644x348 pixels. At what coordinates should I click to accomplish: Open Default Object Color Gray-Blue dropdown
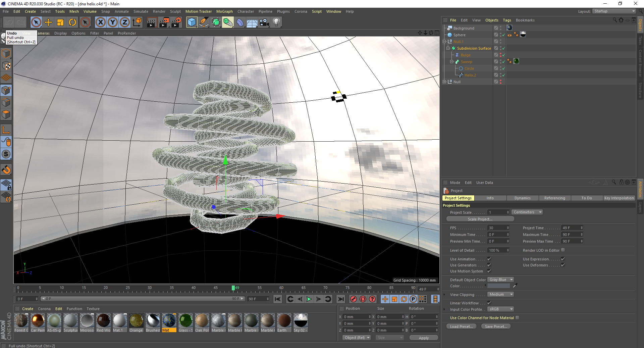pyautogui.click(x=500, y=280)
